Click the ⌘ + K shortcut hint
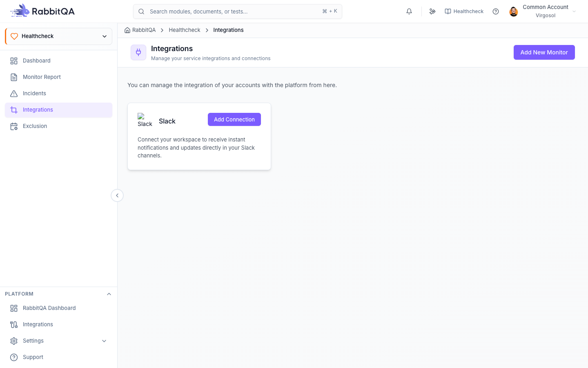Image resolution: width=588 pixels, height=368 pixels. [x=330, y=11]
